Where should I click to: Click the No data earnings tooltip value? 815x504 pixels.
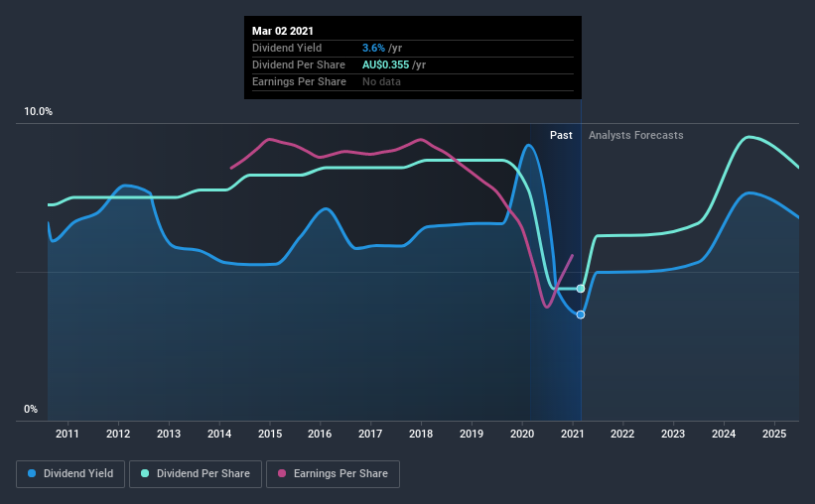[381, 81]
